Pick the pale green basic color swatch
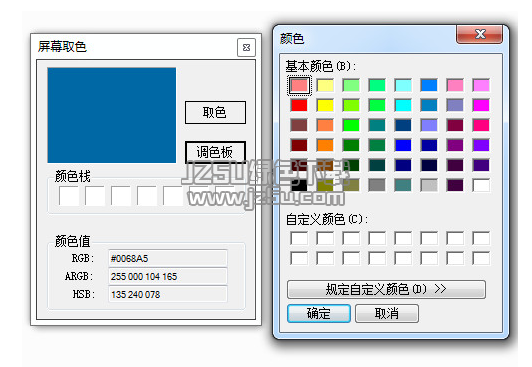The width and height of the screenshot is (532, 367). (351, 85)
